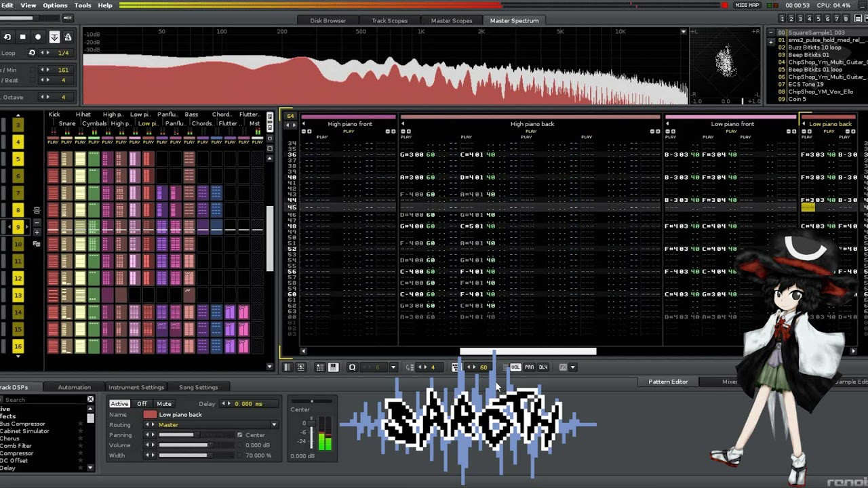The height and width of the screenshot is (488, 868).
Task: Toggle the edit step icon beside value 4
Action: point(410,367)
